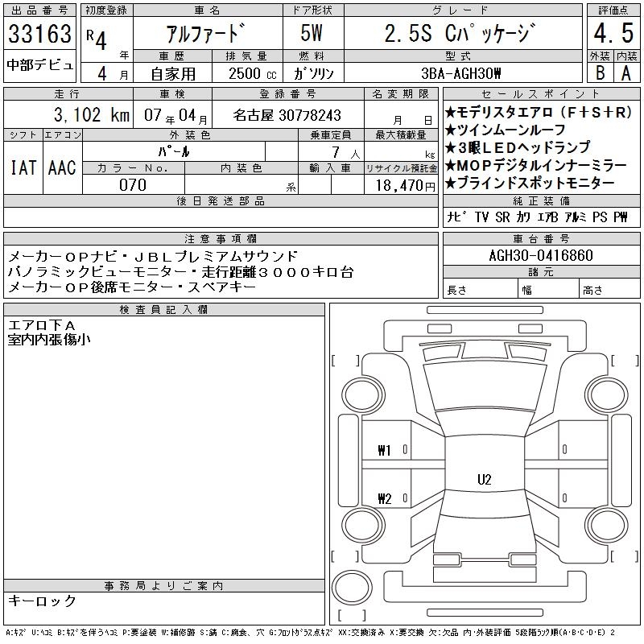Click overall score 4.5
This screenshot has width=644, height=644.
tap(613, 33)
